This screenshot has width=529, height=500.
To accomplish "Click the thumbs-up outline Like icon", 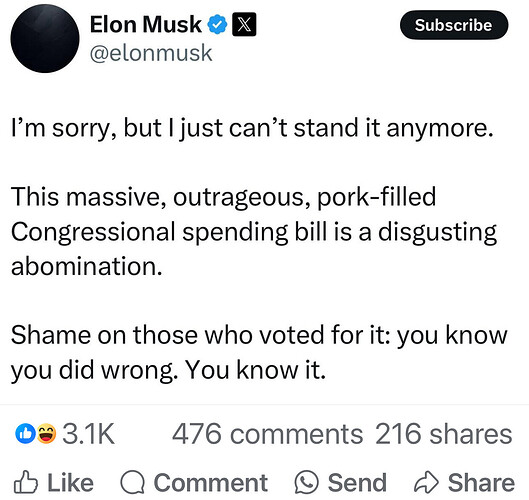I will (x=26, y=482).
